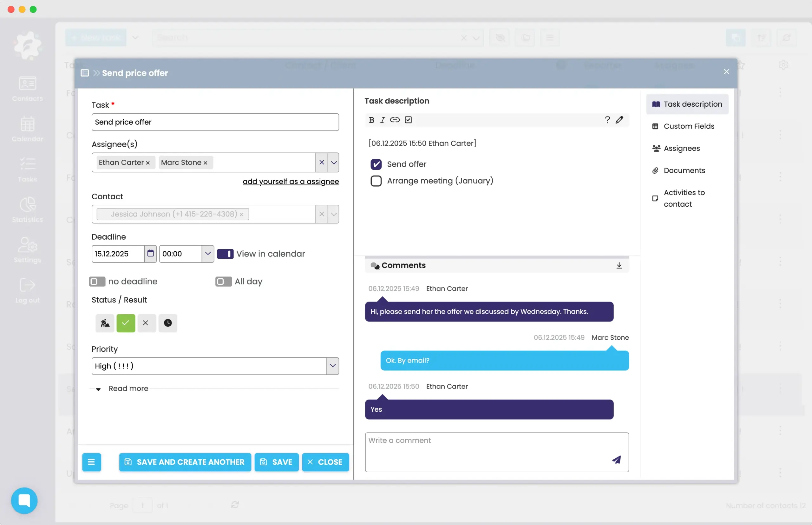Expand the Contact selection dropdown
This screenshot has height=525, width=812.
pyautogui.click(x=333, y=214)
